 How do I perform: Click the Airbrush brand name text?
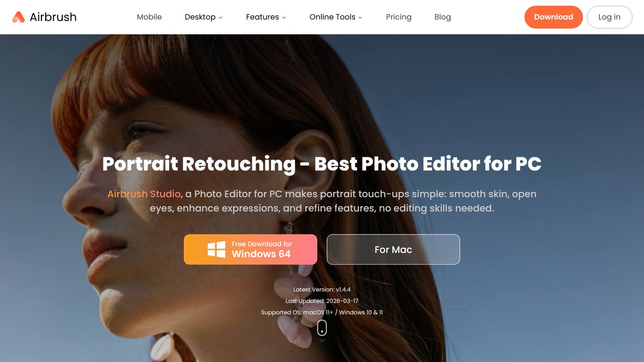pyautogui.click(x=53, y=17)
